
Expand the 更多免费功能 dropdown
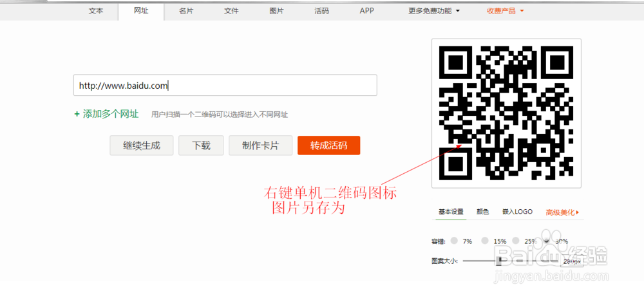click(x=434, y=11)
